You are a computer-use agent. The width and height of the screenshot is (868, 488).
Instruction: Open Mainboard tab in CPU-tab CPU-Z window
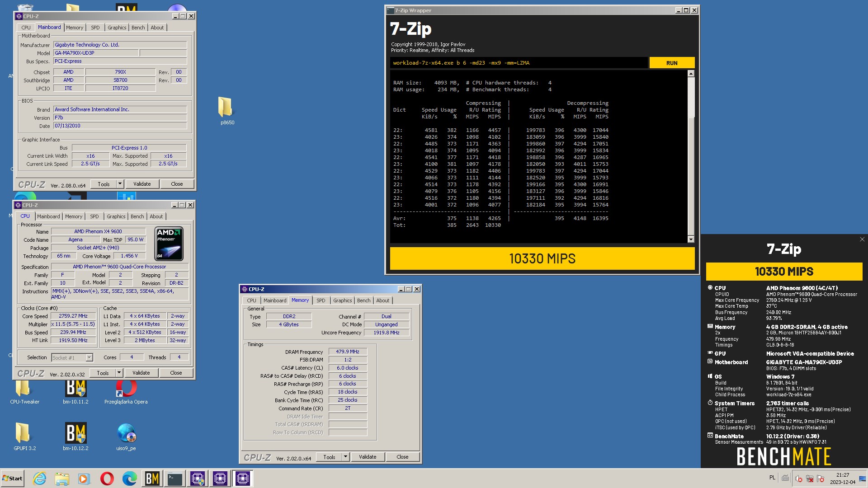48,216
